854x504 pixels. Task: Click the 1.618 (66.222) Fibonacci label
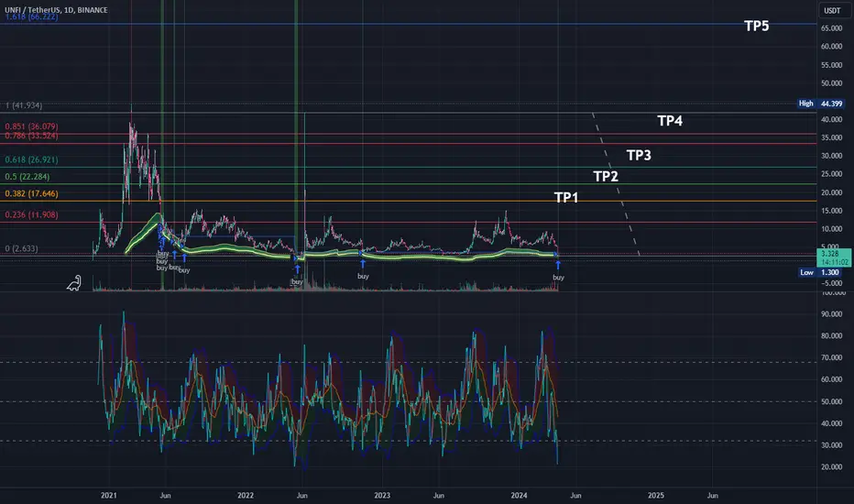[x=31, y=16]
